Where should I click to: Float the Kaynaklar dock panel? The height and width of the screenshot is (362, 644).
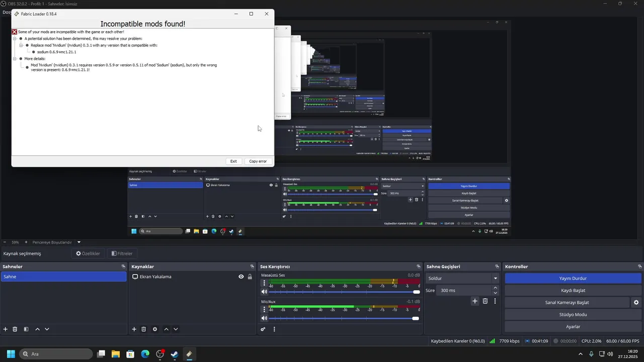252,266
